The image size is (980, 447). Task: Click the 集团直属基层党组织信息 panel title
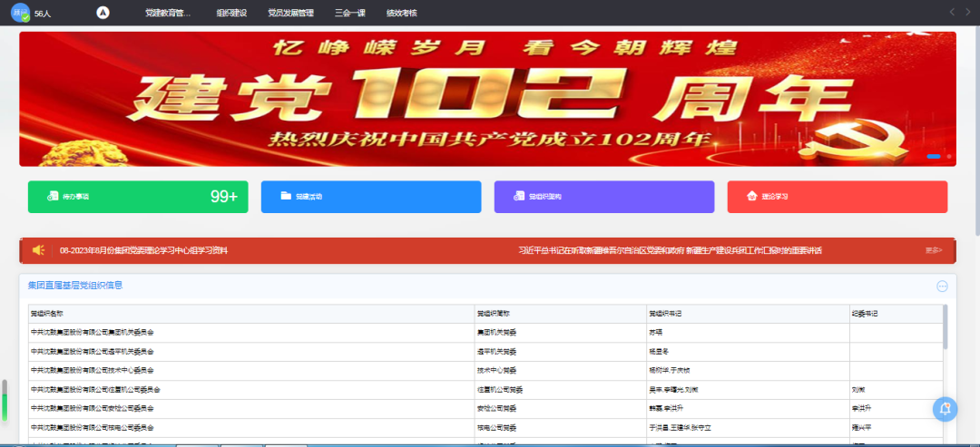click(x=75, y=286)
